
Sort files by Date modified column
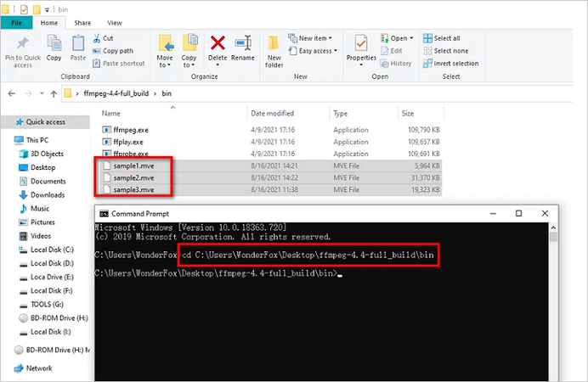point(272,113)
